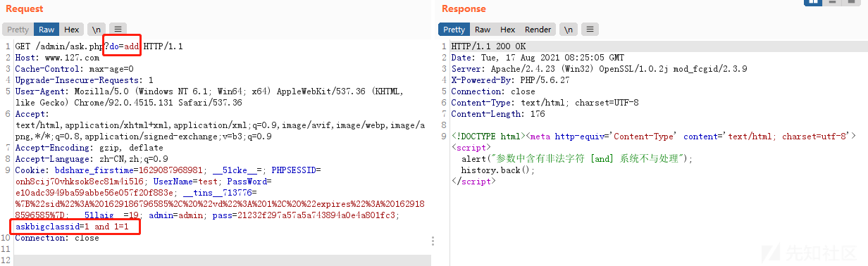868x266 pixels.
Task: Click the alert(...) script line in response
Action: pos(577,159)
